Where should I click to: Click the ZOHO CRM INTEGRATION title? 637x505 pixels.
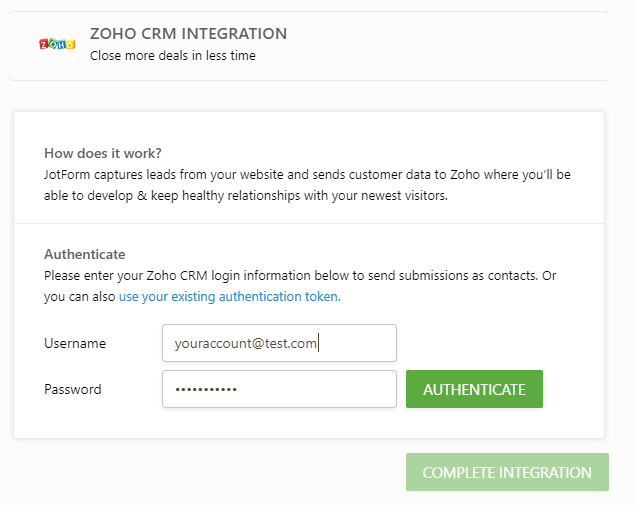click(x=188, y=34)
